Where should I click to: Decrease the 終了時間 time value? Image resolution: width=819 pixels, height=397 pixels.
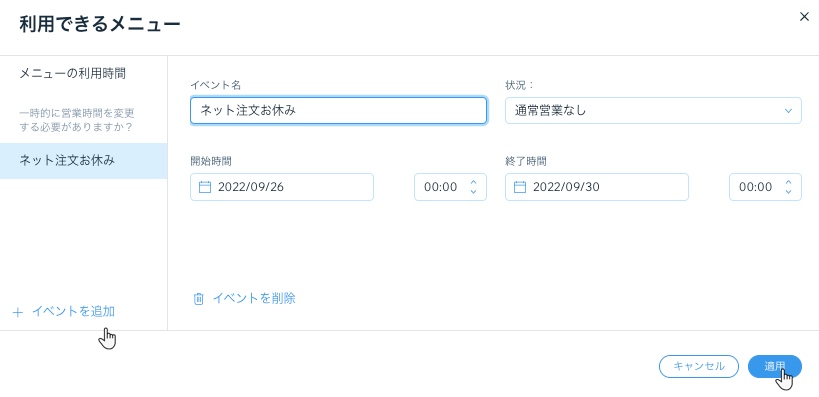click(788, 192)
